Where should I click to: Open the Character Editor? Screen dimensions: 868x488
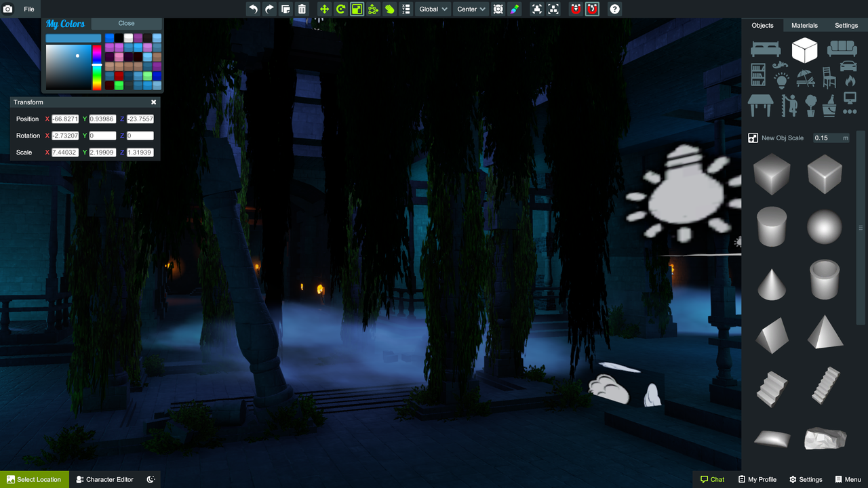tap(105, 479)
